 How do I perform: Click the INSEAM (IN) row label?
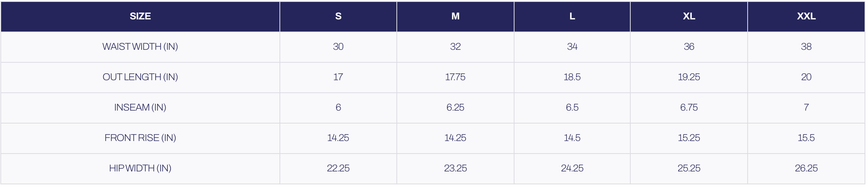pyautogui.click(x=140, y=108)
